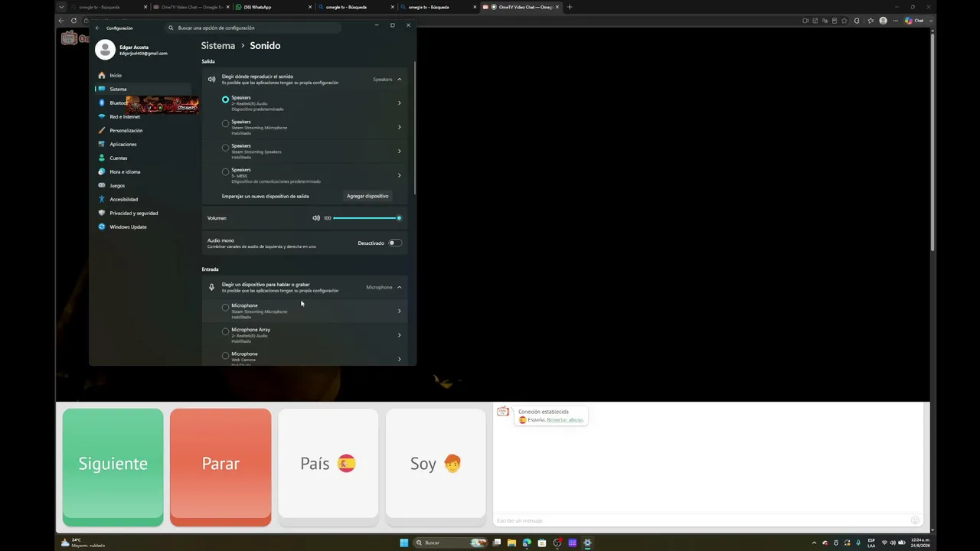This screenshot has width=980, height=551.
Task: Switch to WhatsApp browser tab
Action: click(273, 7)
